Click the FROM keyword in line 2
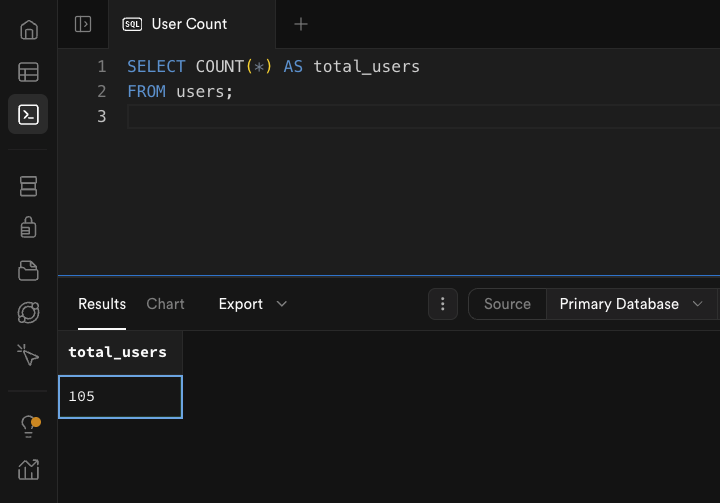This screenshot has height=503, width=720. point(146,91)
